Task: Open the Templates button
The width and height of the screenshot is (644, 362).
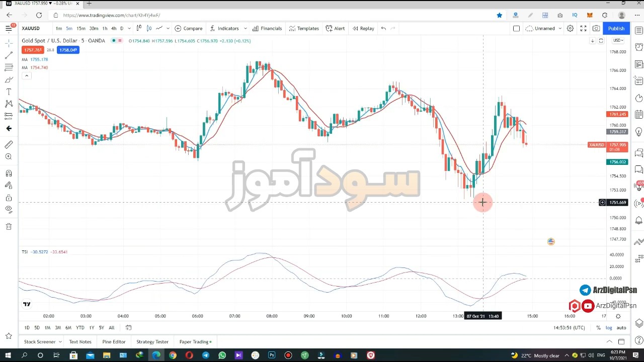Action: tap(304, 29)
